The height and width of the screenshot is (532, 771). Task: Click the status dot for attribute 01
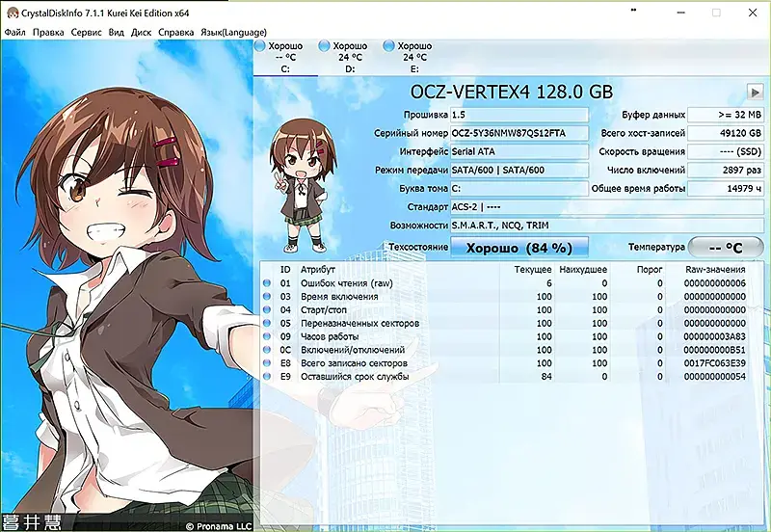(267, 283)
